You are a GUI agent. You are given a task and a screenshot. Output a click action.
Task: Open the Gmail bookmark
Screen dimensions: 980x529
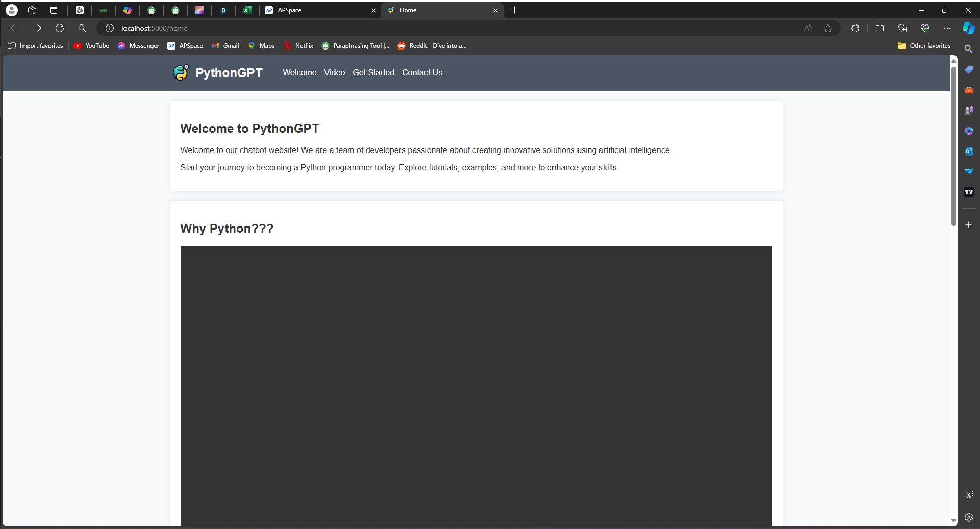tap(225, 46)
